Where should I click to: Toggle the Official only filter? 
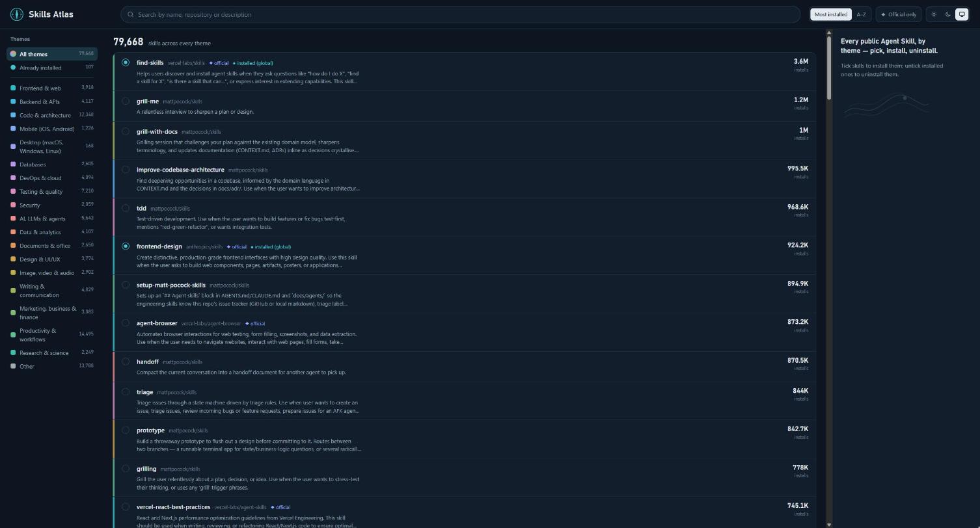(899, 14)
